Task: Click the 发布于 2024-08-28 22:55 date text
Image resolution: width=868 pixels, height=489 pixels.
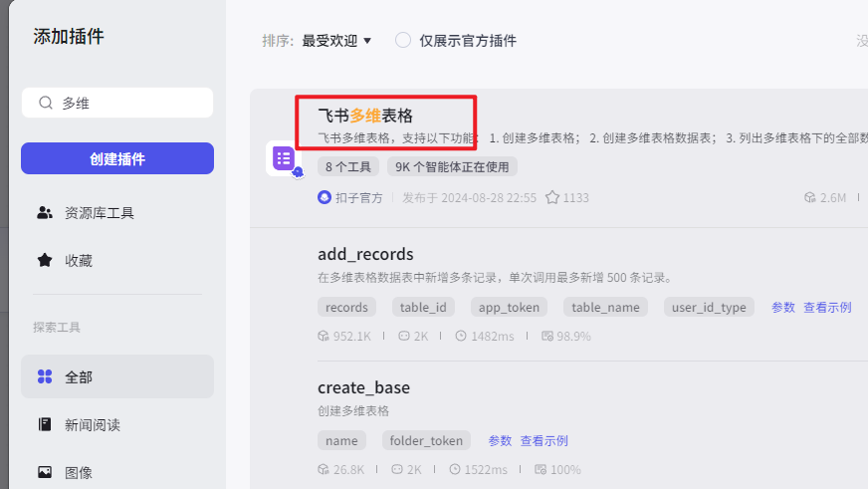Action: [470, 198]
